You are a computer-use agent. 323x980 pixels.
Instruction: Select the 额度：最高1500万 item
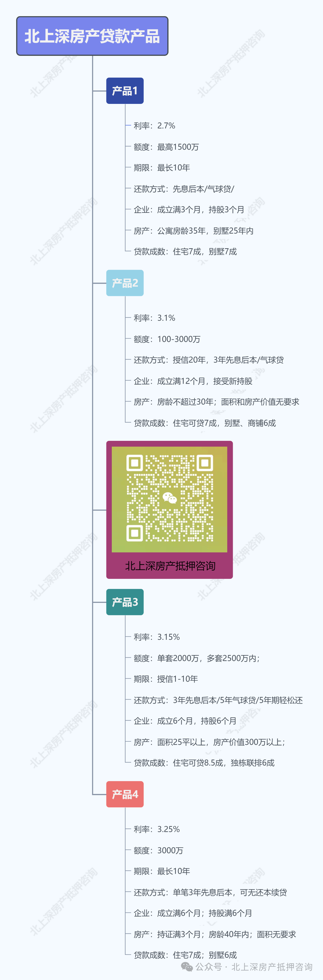pyautogui.click(x=166, y=147)
